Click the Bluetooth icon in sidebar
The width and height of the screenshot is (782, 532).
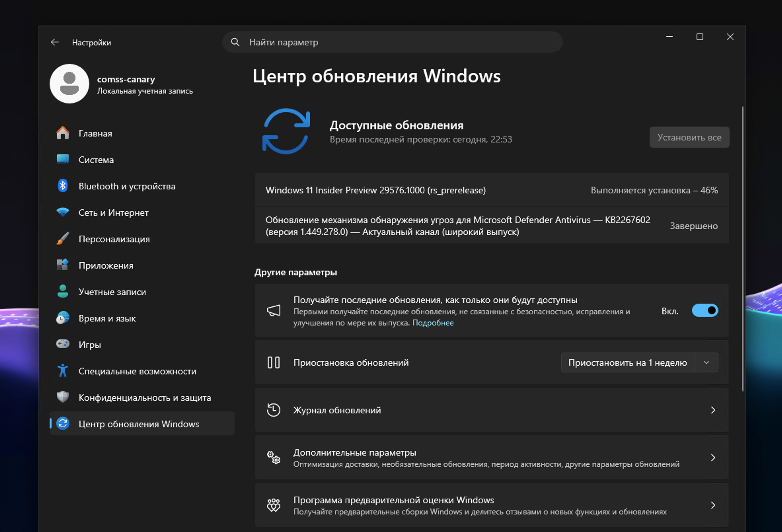63,186
